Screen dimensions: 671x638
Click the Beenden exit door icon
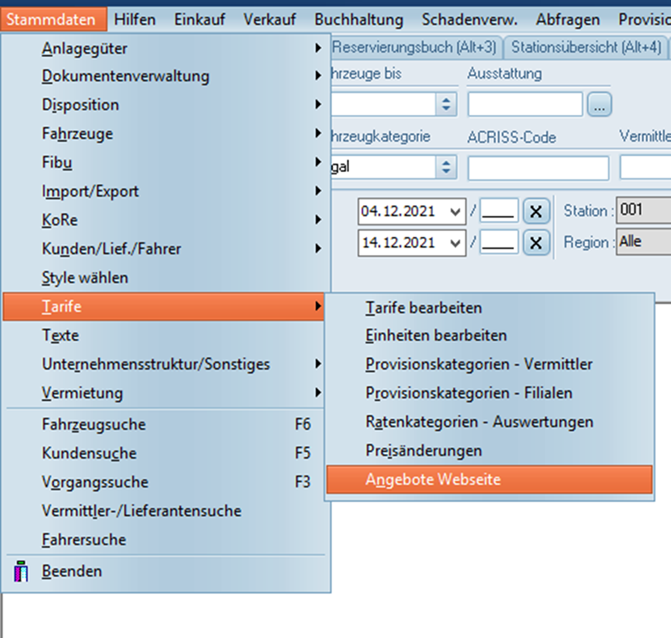point(21,572)
